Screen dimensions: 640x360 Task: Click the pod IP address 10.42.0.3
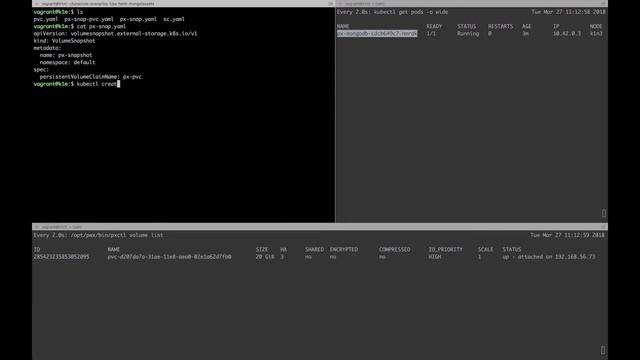coord(567,33)
